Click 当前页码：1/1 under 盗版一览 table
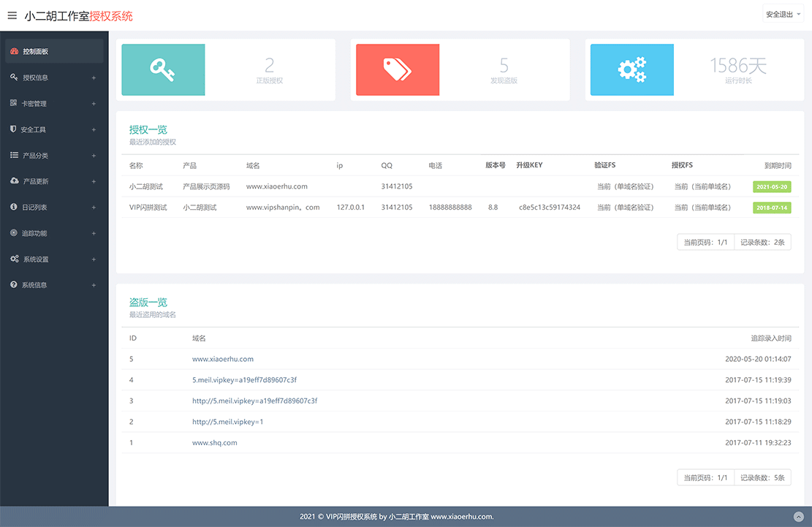This screenshot has height=527, width=812. pos(705,477)
